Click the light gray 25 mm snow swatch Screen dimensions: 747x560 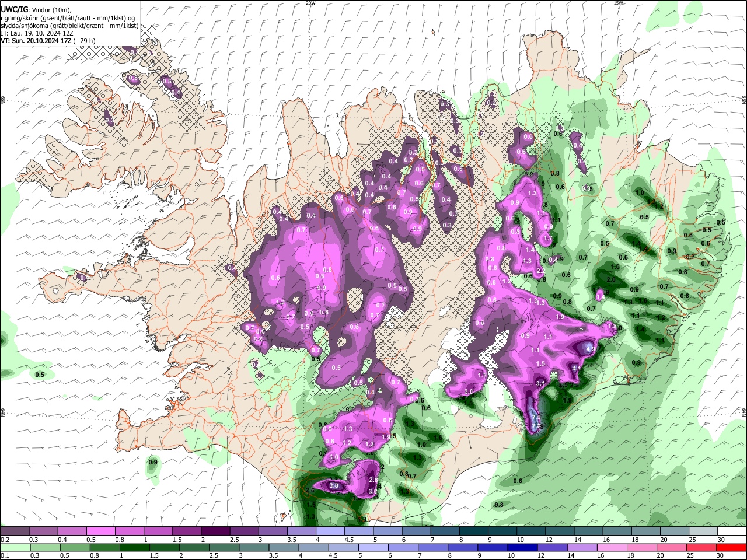coord(703,531)
